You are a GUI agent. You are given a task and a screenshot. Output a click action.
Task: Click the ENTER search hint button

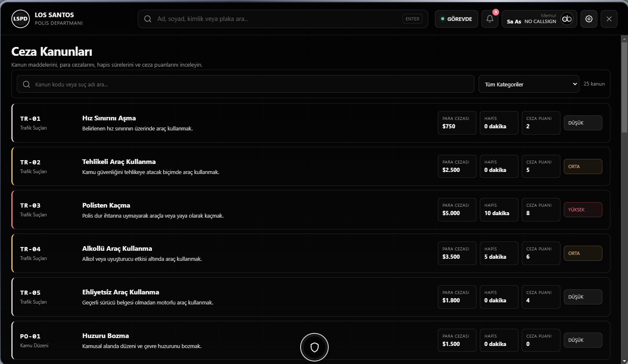412,19
